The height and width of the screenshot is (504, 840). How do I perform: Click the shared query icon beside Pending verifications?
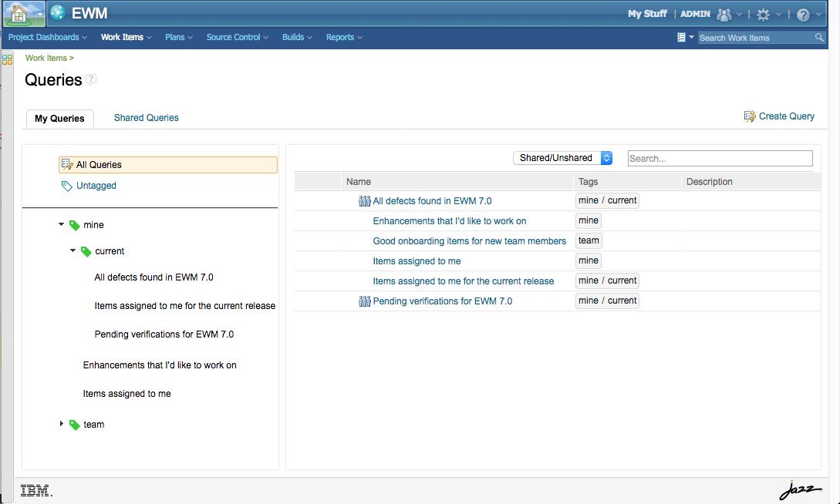pos(363,301)
